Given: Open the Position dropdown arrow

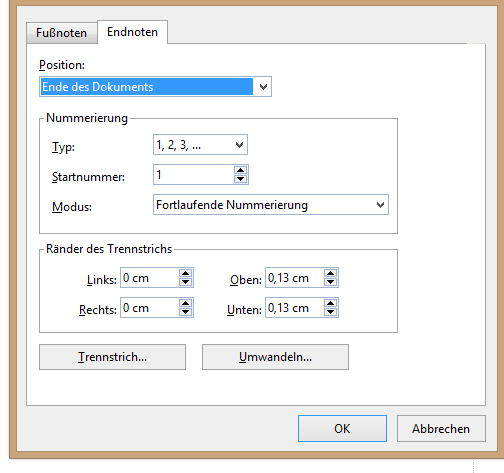Looking at the screenshot, I should [x=263, y=87].
